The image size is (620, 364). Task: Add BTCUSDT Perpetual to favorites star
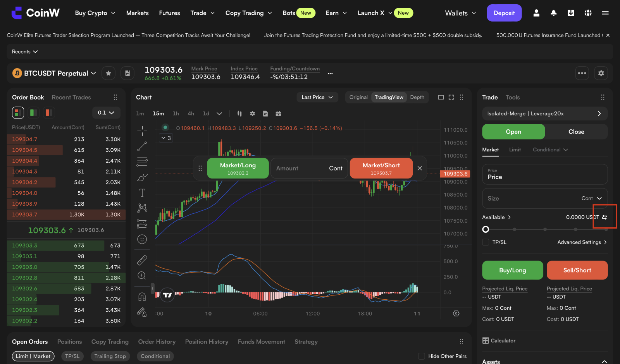(x=108, y=73)
